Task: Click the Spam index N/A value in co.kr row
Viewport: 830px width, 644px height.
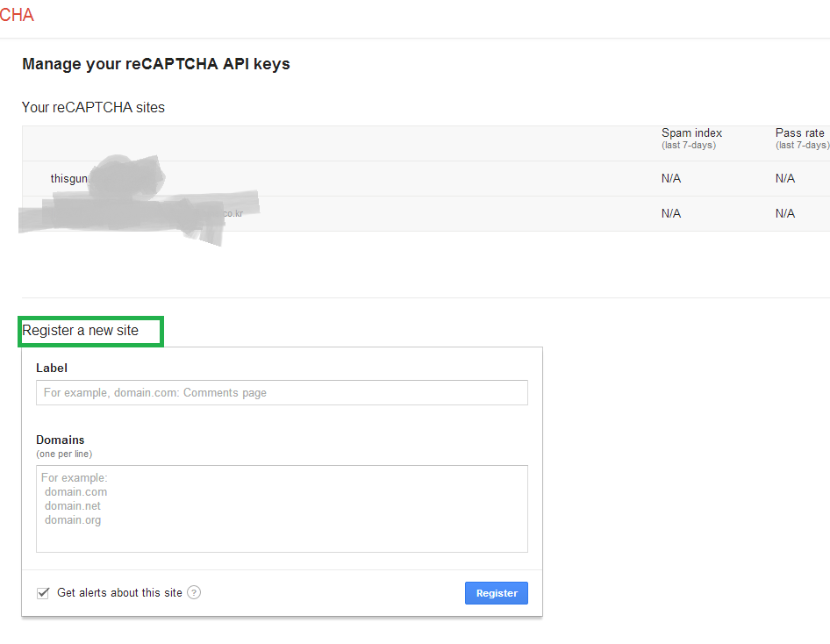Action: coord(671,213)
